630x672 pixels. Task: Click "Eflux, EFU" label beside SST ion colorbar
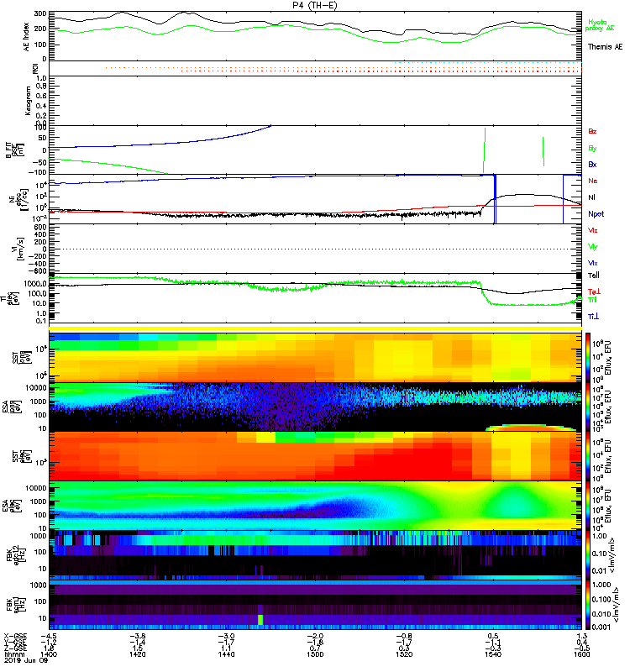(607, 358)
